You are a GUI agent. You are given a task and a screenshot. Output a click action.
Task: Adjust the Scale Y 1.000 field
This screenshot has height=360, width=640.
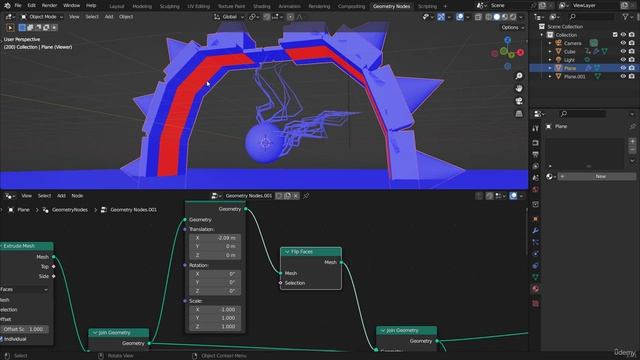215,318
